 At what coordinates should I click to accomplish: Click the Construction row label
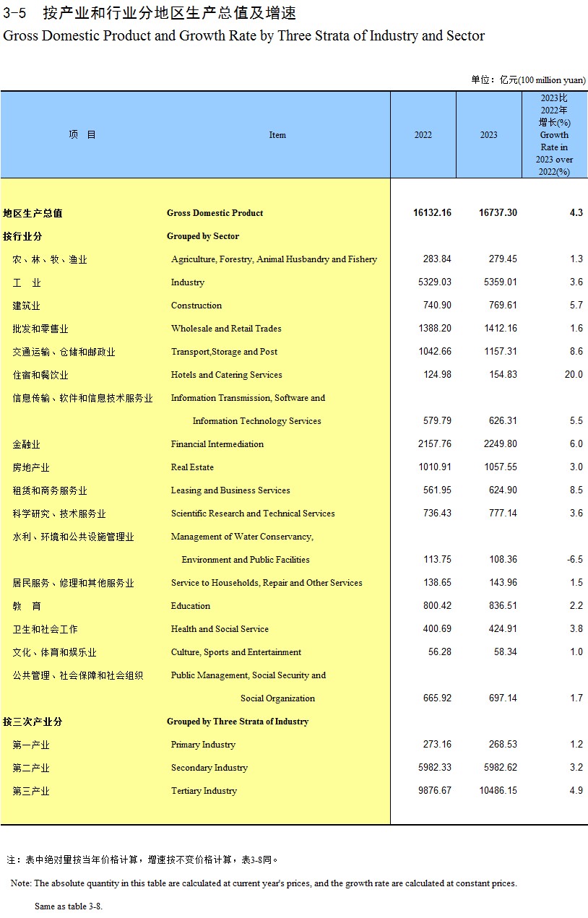point(196,306)
